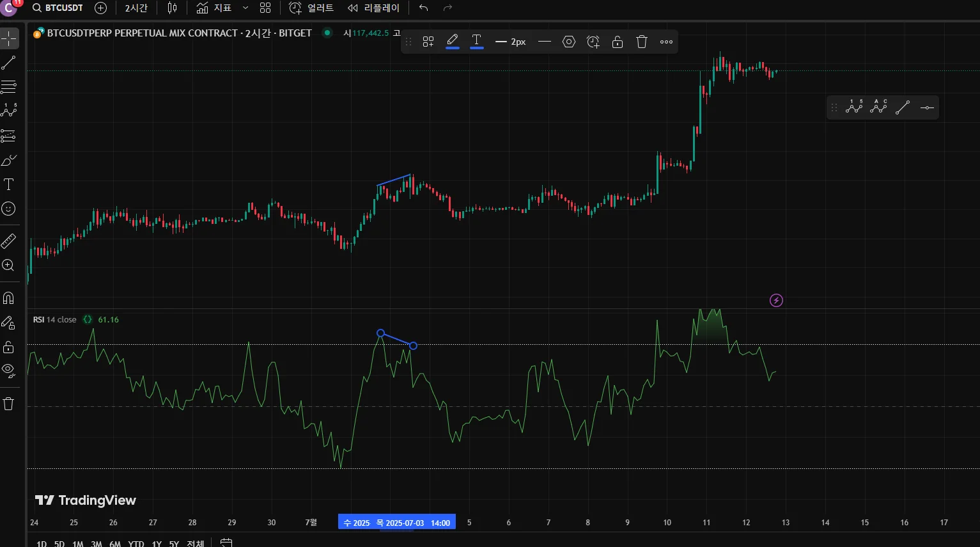The image size is (980, 547).
Task: Toggle hide all drawings eye icon
Action: [x=9, y=370]
